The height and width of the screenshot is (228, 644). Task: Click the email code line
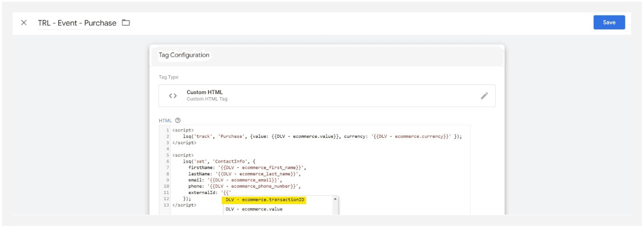(235, 180)
